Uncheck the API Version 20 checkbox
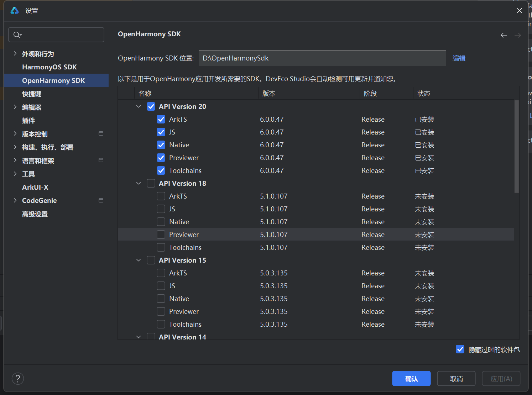 [151, 106]
